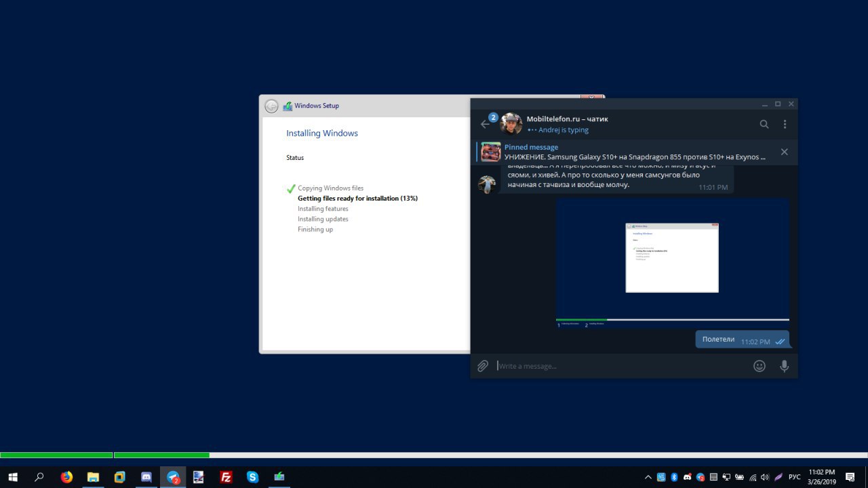Open the battery status tray icon

coord(739,477)
